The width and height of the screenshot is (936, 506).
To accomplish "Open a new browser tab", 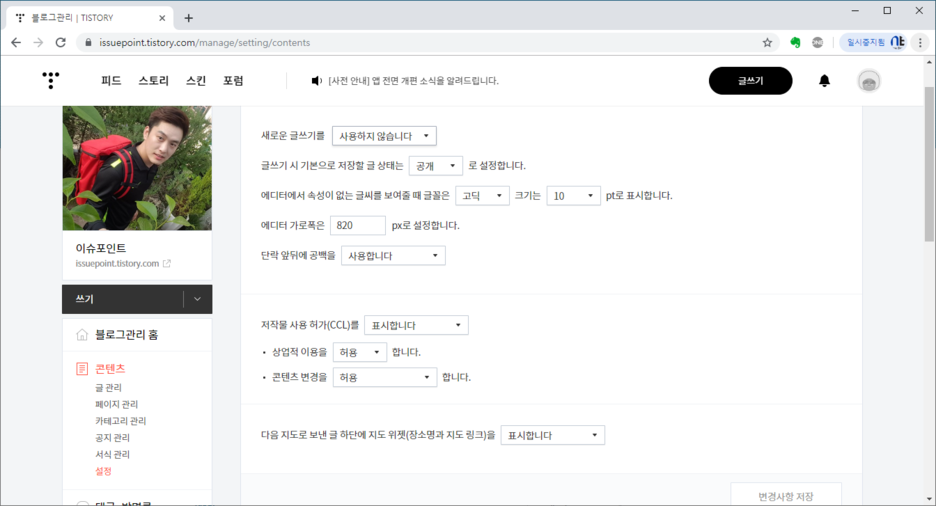I will pos(189,18).
